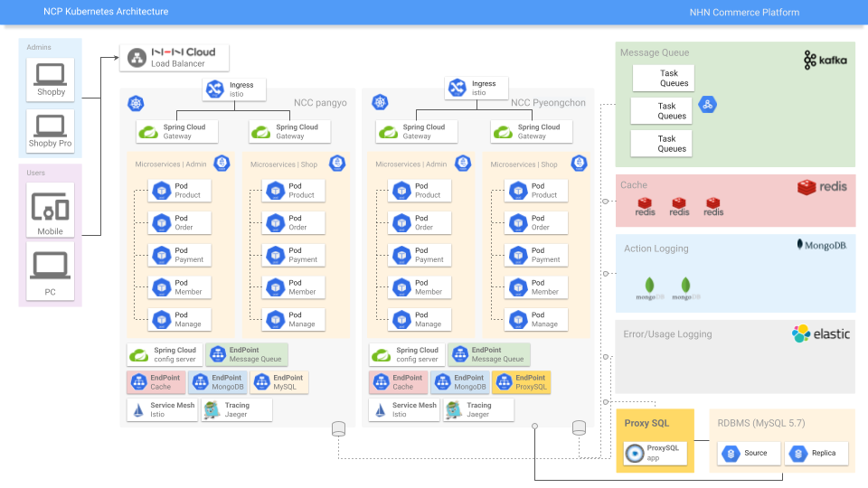Click the 'NHN Commerce Platform' header text
Image resolution: width=868 pixels, height=488 pixels.
click(x=744, y=12)
